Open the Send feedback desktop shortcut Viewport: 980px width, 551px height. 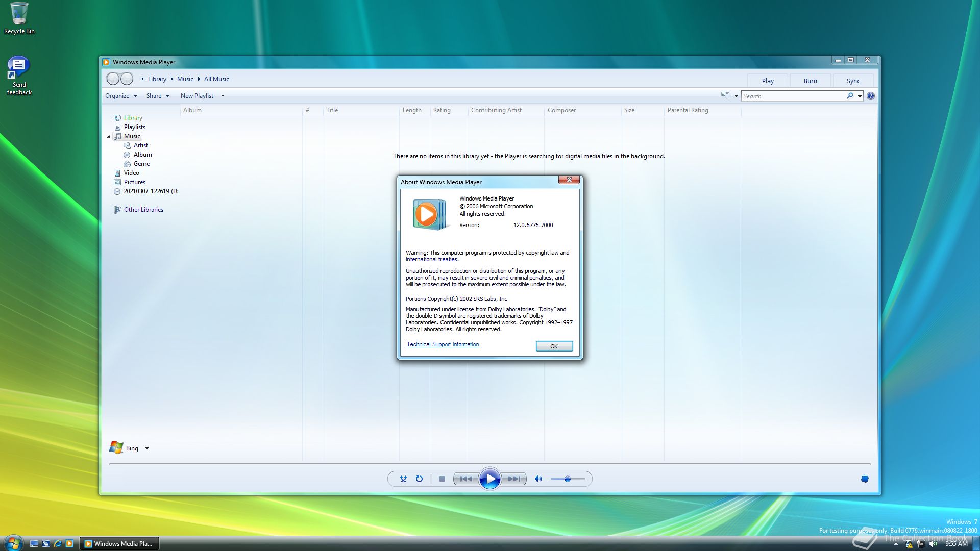pos(19,76)
